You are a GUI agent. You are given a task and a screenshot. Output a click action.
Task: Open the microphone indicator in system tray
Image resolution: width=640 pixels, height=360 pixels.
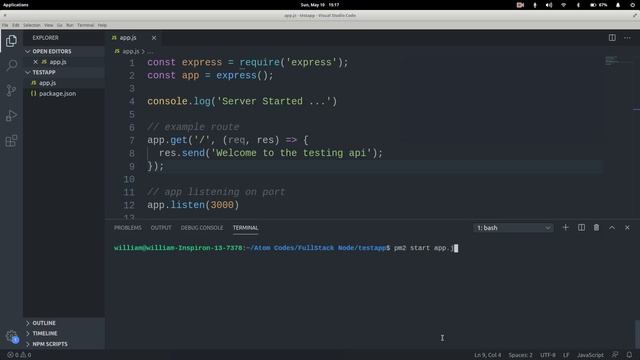pyautogui.click(x=535, y=5)
